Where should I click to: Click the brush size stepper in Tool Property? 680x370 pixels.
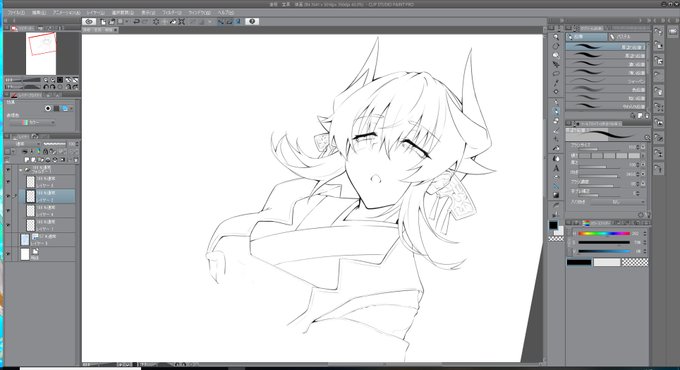[x=638, y=147]
